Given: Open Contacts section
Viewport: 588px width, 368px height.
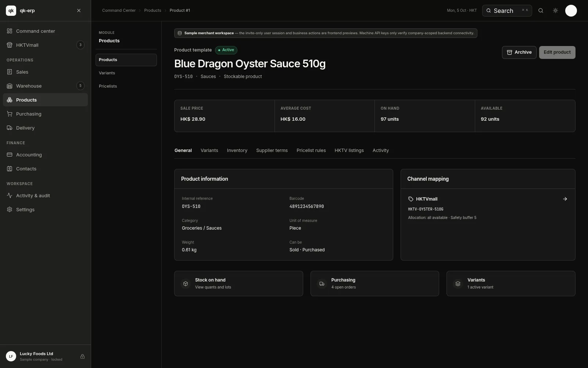Looking at the screenshot, I should click(45, 169).
